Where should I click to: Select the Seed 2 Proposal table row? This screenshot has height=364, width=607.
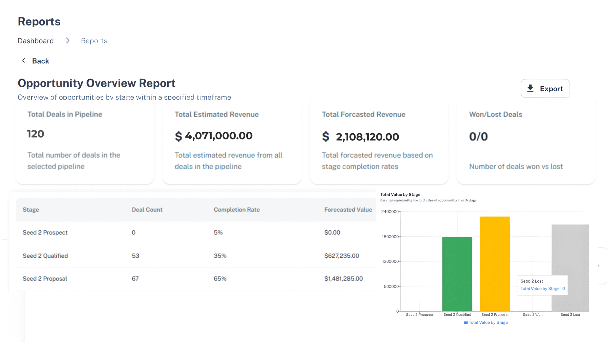[45, 279]
